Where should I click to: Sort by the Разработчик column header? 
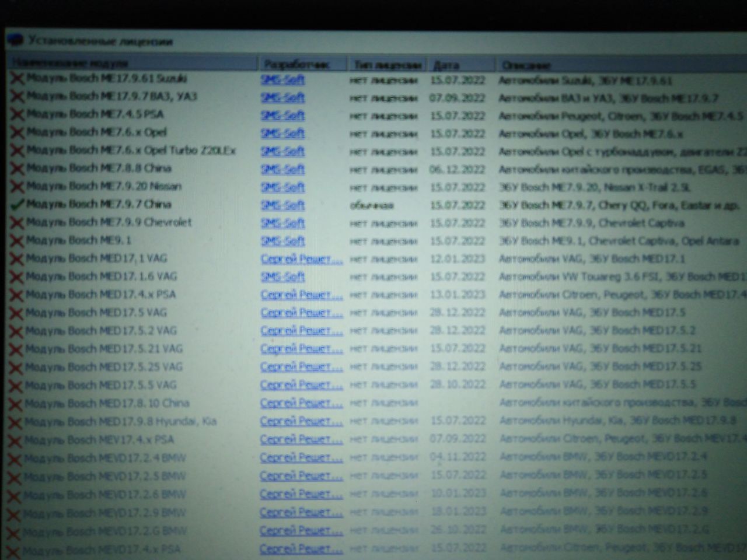click(296, 64)
